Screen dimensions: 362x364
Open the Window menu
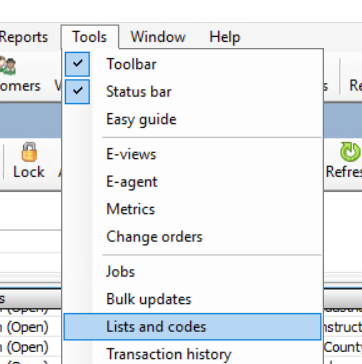(158, 37)
